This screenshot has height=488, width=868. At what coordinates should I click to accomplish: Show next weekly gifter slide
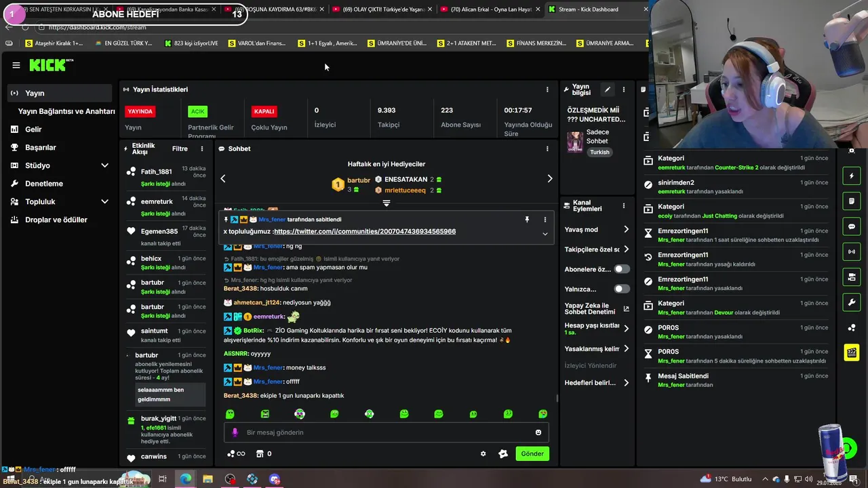point(550,178)
